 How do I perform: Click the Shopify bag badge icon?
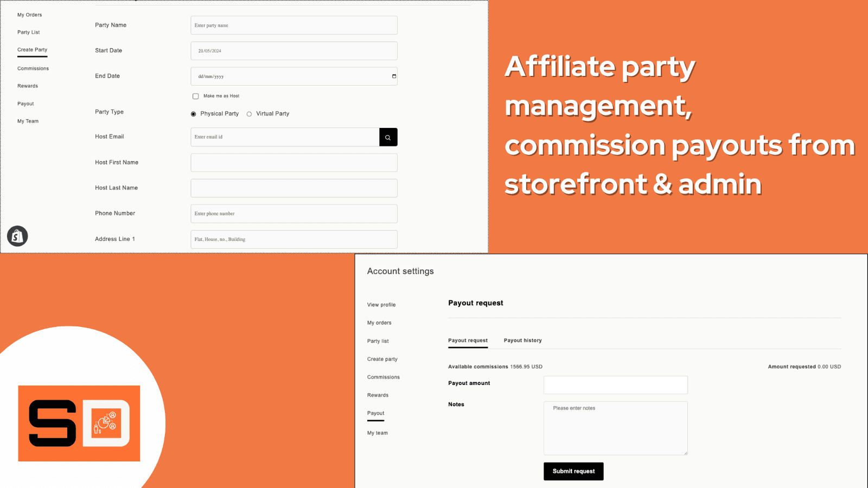point(17,236)
